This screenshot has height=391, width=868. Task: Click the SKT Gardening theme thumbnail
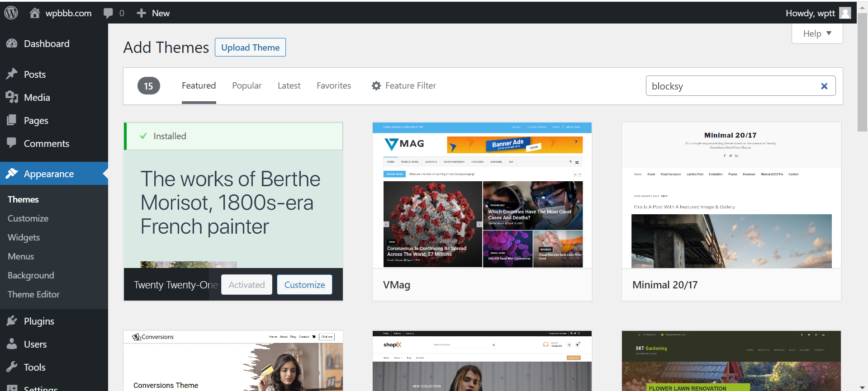731,361
